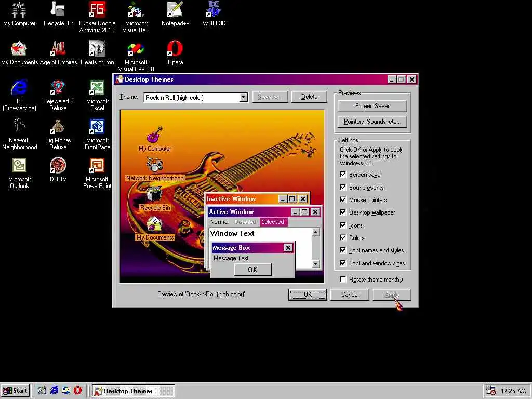Click the Apply button
The height and width of the screenshot is (399, 532).
(392, 295)
